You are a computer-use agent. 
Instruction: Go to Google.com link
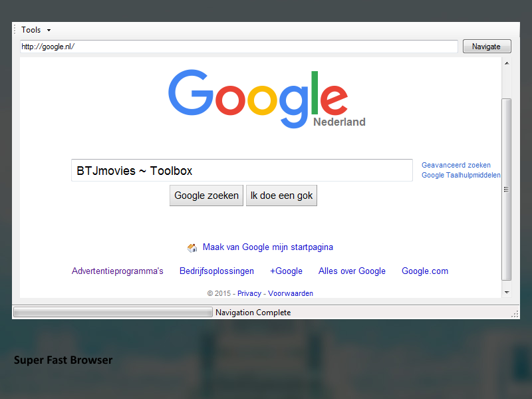coord(425,271)
